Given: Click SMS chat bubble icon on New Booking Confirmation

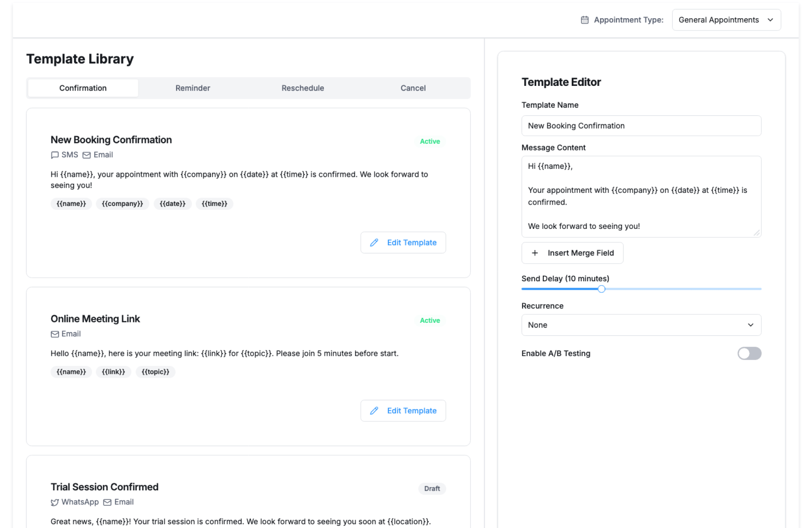Looking at the screenshot, I should (x=55, y=155).
